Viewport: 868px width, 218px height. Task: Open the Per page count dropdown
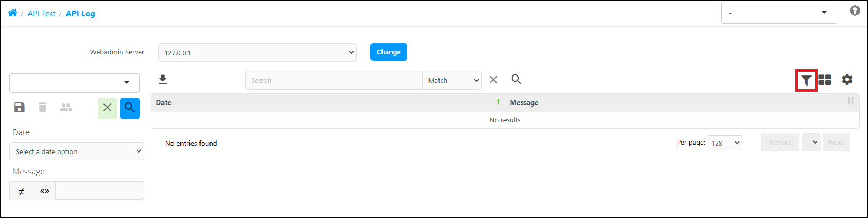(x=724, y=143)
